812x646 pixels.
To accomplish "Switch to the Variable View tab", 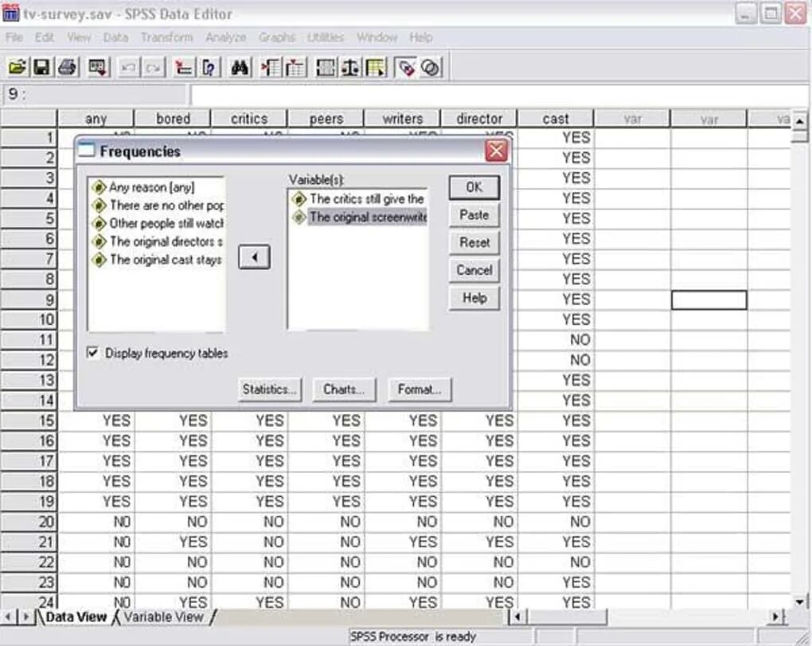I will tap(164, 617).
